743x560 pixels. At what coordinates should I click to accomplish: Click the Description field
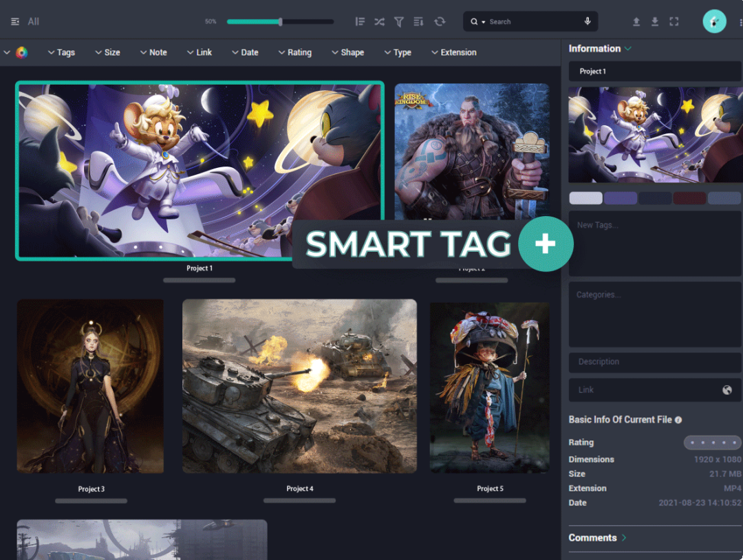pos(655,362)
